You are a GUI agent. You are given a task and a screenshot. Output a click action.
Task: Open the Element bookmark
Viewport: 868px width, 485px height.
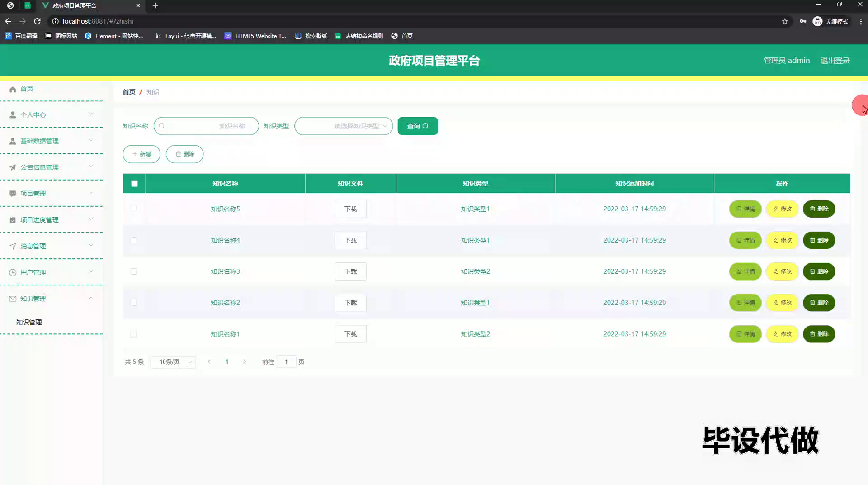(114, 36)
